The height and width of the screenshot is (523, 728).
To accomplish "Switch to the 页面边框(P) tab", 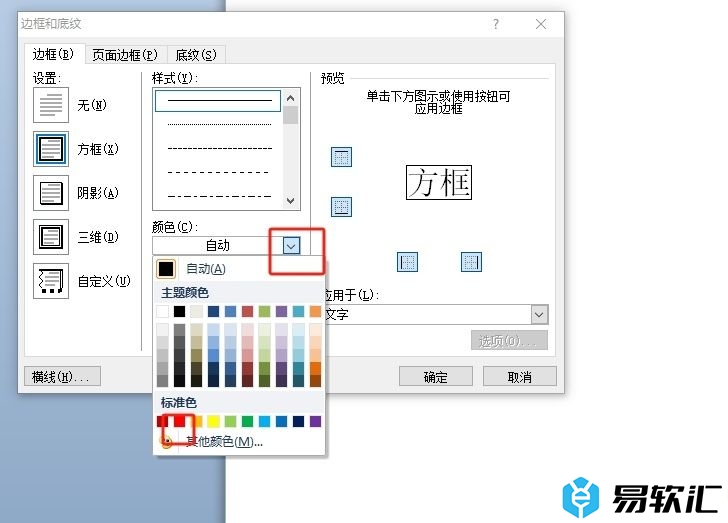I will pyautogui.click(x=125, y=55).
